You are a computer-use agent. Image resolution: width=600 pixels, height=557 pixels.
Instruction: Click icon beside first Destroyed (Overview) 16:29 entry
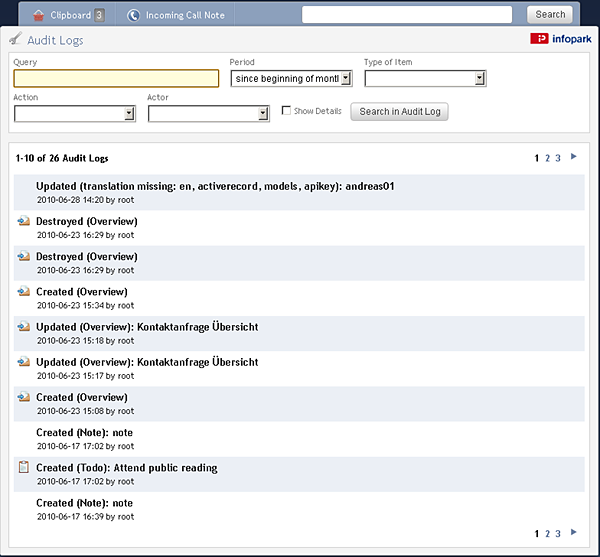tap(24, 221)
